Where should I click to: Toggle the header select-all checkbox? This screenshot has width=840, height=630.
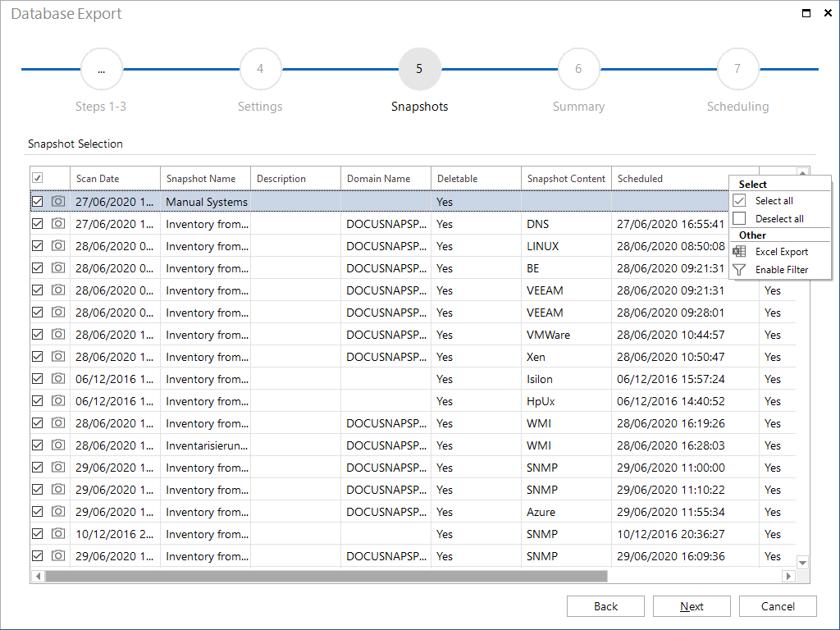click(x=38, y=178)
